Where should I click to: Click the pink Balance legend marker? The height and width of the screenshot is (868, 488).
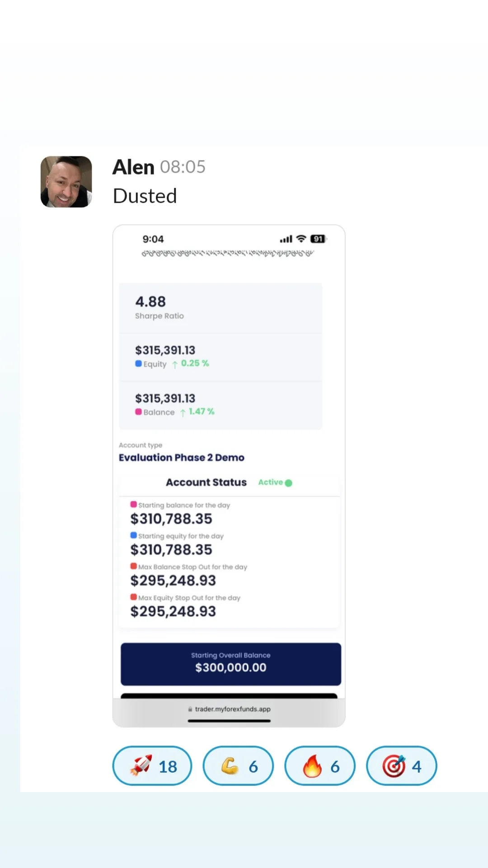tap(138, 412)
